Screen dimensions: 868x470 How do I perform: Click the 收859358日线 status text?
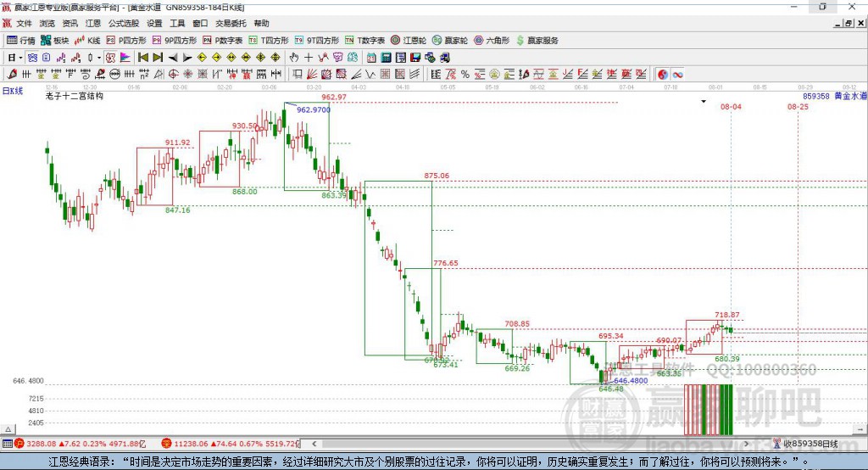click(x=810, y=444)
